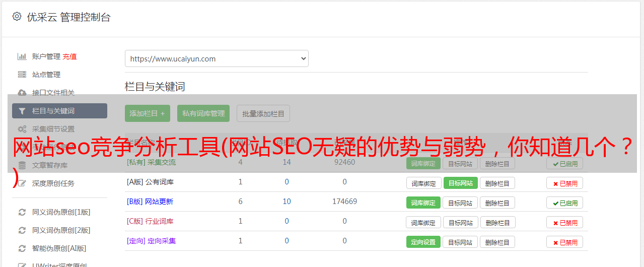Select 智能伪原创[AI版] in the sidebar
644x267 pixels.
59,248
